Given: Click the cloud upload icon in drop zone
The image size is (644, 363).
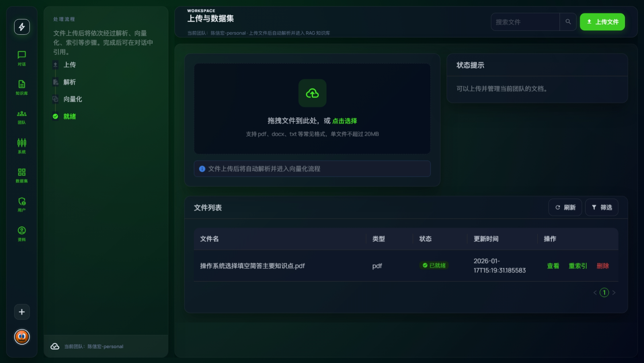Looking at the screenshot, I should pyautogui.click(x=312, y=93).
